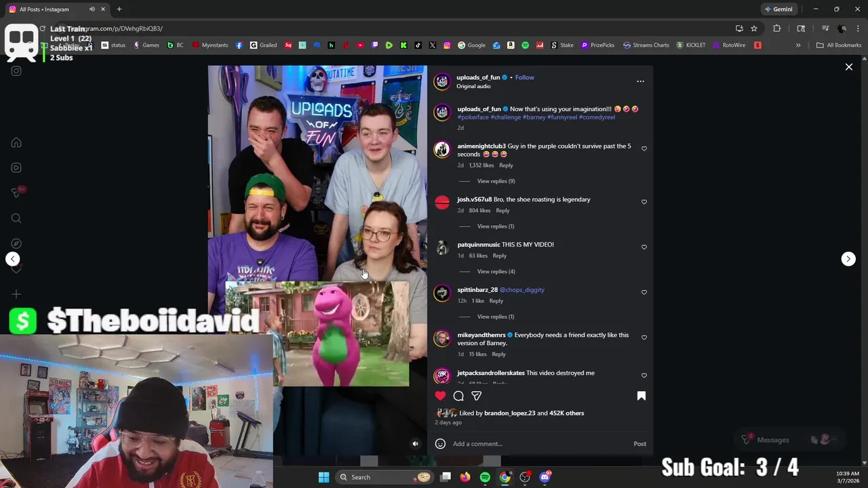Open the #pokerface hashtag
Screen dimensions: 868x488
point(473,117)
